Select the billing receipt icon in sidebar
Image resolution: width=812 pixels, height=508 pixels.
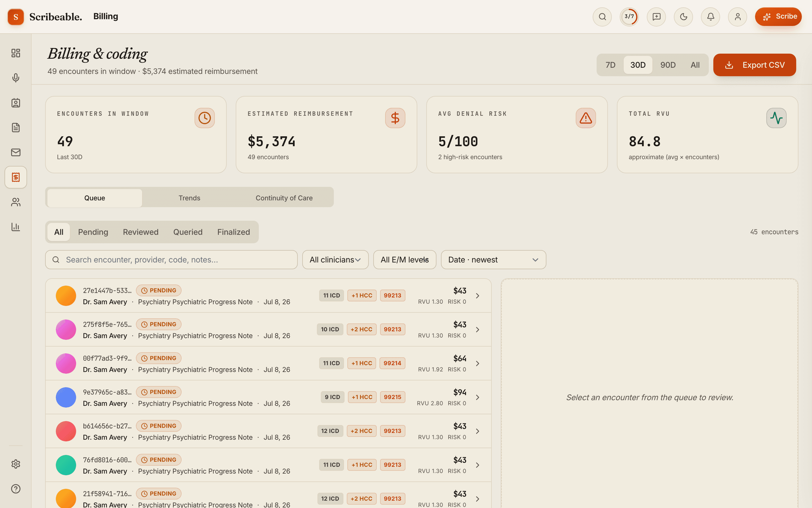pos(16,177)
